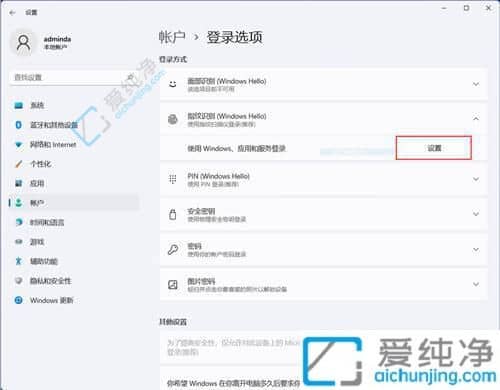
Task: Select the person icon for 帐户
Action: pyautogui.click(x=19, y=203)
